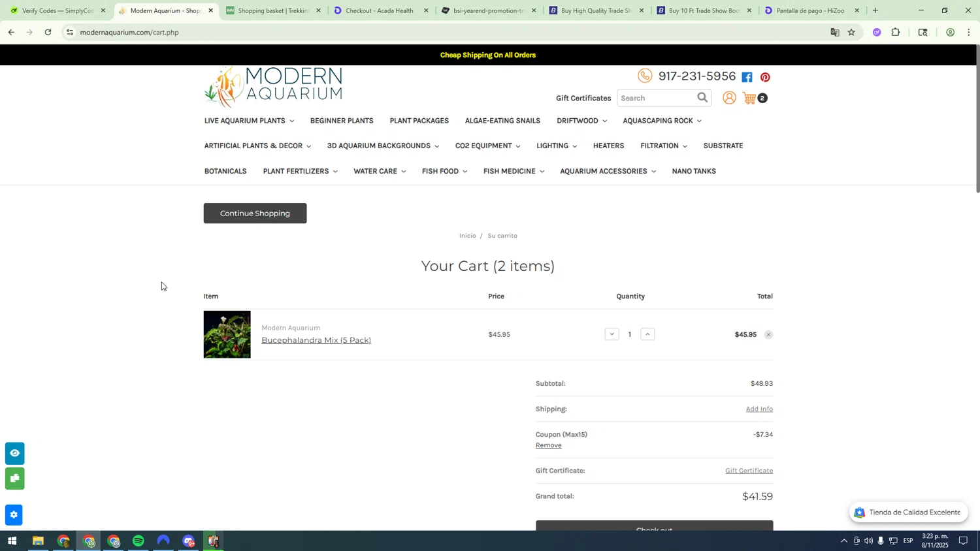The width and height of the screenshot is (980, 551).
Task: Click the search magnifier icon
Action: (702, 98)
